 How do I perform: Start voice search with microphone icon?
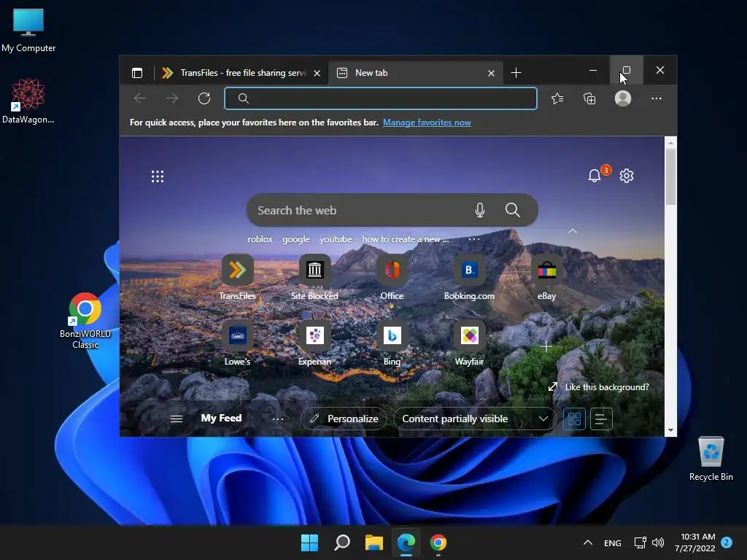[x=480, y=210]
